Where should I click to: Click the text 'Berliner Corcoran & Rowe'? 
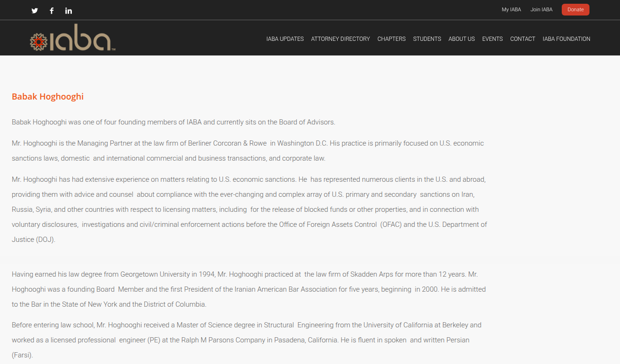227,143
